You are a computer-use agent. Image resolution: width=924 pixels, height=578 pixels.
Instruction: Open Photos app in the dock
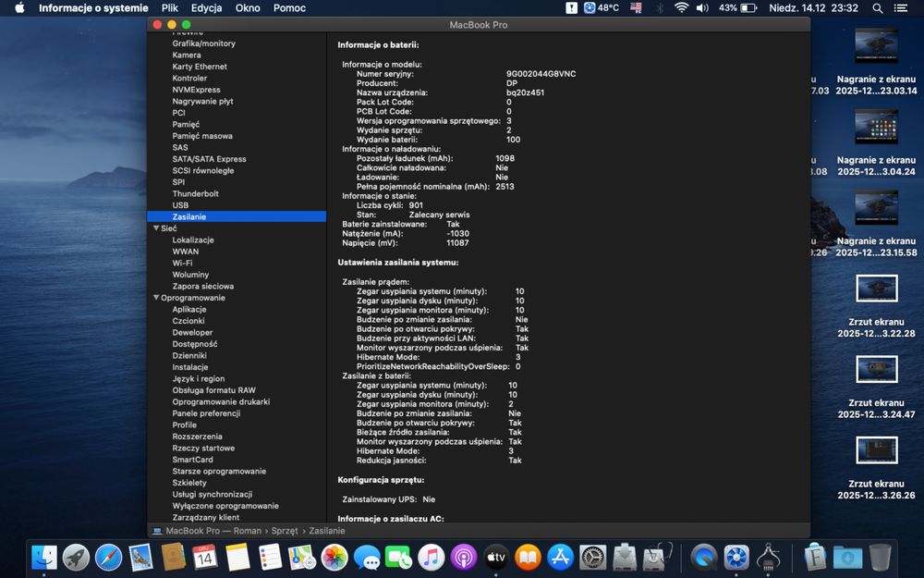334,558
